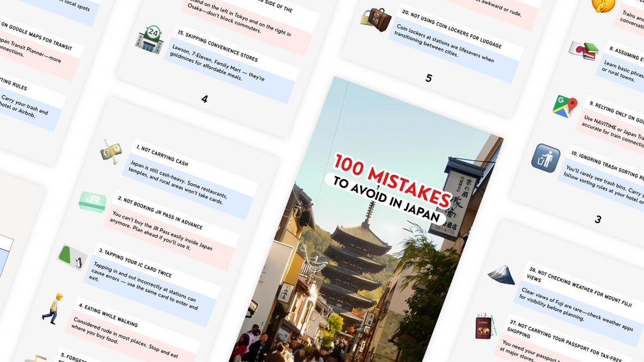Click heading '3. TAPPING YOUR IC CARD TWICE'

click(x=135, y=263)
